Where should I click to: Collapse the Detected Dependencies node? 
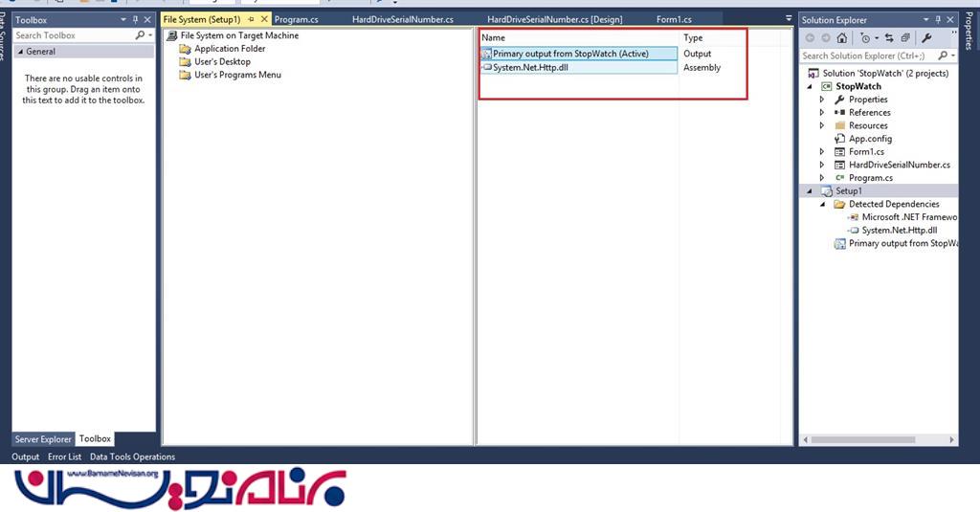(823, 205)
